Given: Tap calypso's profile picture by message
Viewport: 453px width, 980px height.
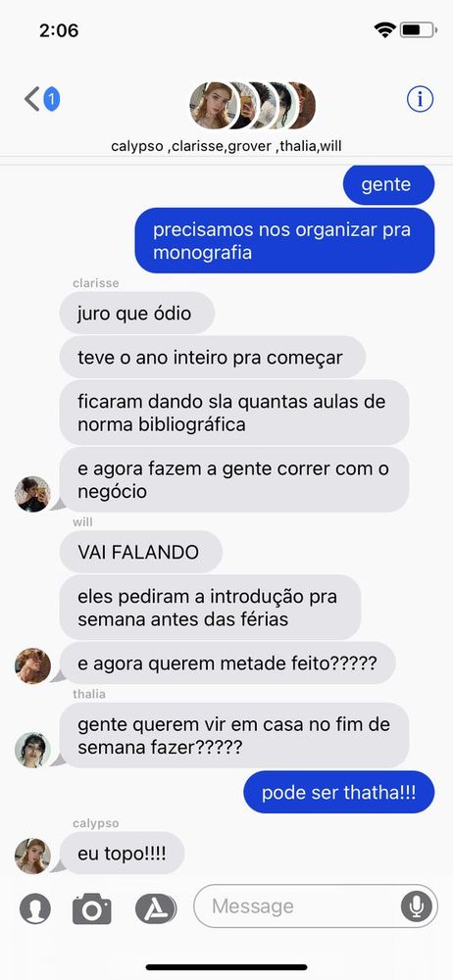Looking at the screenshot, I should (32, 856).
